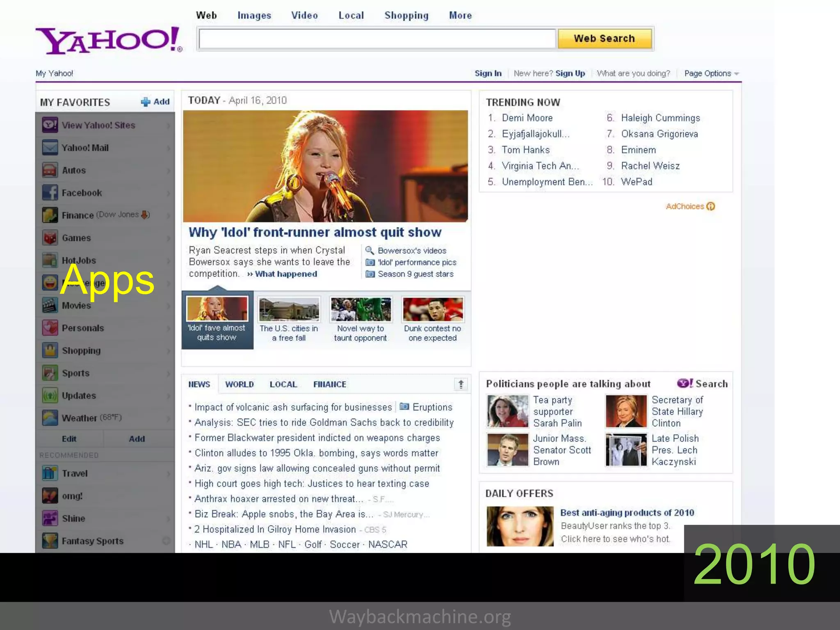Expand the Weather row arrow
The height and width of the screenshot is (630, 840).
[x=169, y=419]
